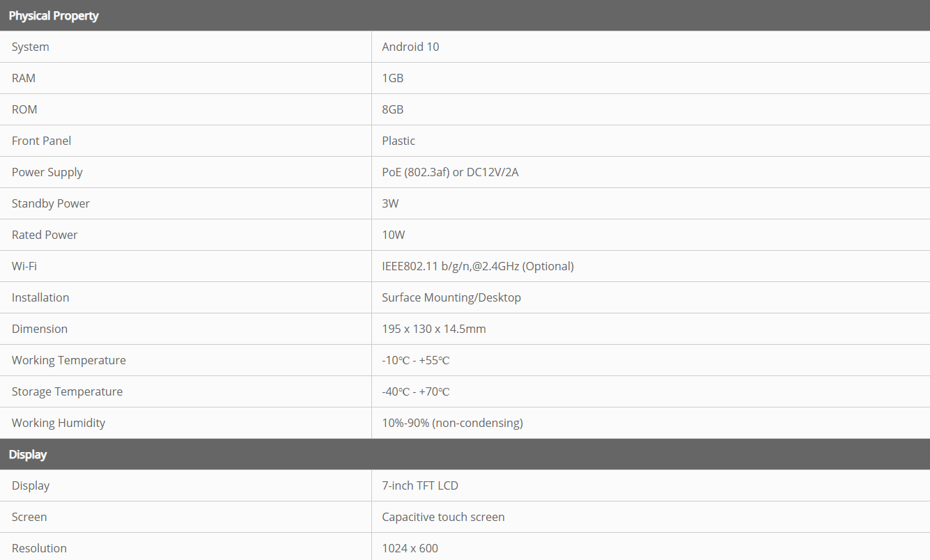Click the Working Humidity label
The image size is (930, 560).
click(x=59, y=423)
